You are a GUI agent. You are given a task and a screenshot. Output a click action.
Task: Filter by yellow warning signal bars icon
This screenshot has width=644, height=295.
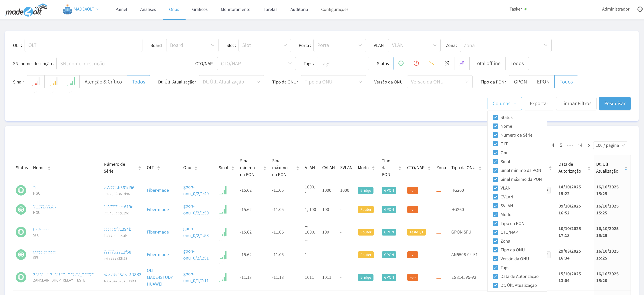click(x=53, y=82)
